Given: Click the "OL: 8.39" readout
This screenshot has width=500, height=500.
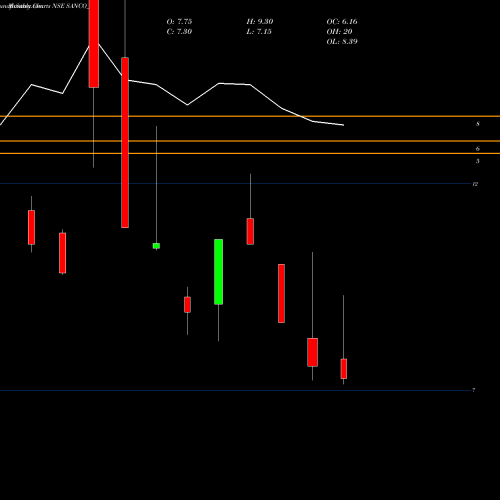Looking at the screenshot, I should pyautogui.click(x=342, y=42).
